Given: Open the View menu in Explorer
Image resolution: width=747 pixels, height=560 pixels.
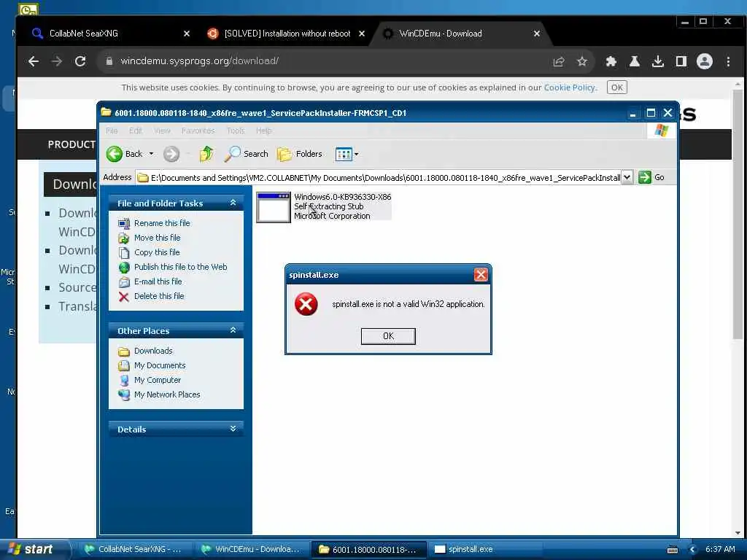Looking at the screenshot, I should (x=162, y=131).
